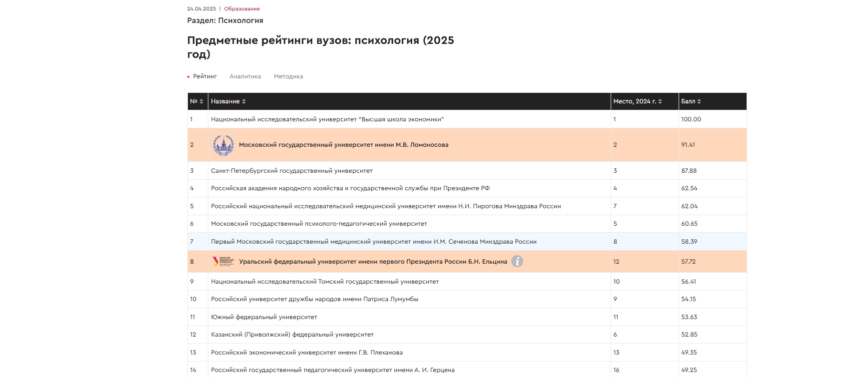Screen dimensions: 868x378
Task: Click score value 62.54
Action: coord(689,188)
